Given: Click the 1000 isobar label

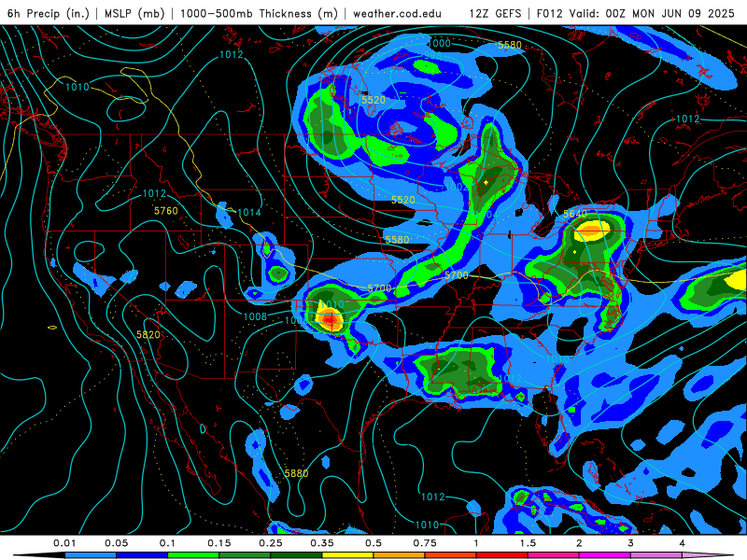Looking at the screenshot, I should coord(439,43).
